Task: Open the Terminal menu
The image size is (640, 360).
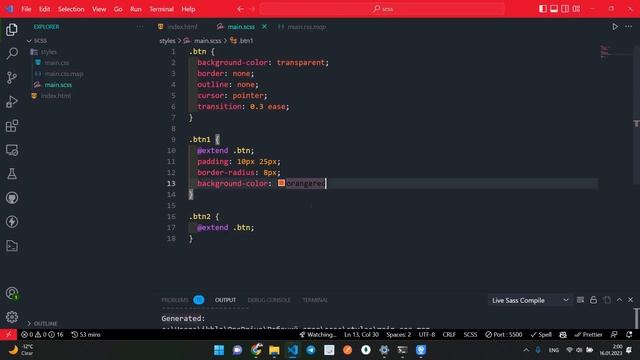Action: 161,9
